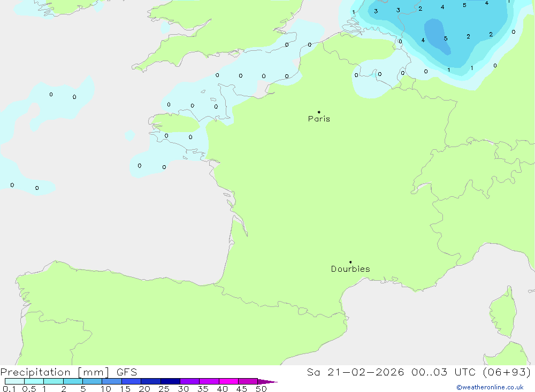Click the '0.1' legend scale label
The height and width of the screenshot is (392, 535).
pos(9,389)
